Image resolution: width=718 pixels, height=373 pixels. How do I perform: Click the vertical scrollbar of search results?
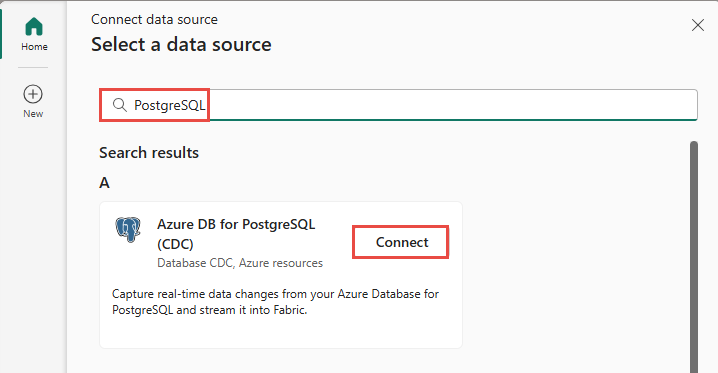[x=694, y=257]
